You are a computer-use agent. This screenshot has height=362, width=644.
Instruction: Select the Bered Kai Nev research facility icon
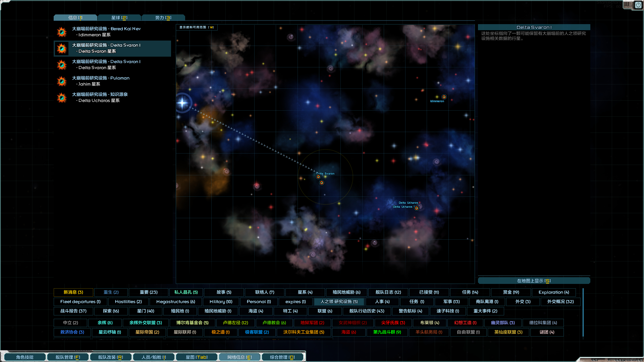(x=62, y=32)
